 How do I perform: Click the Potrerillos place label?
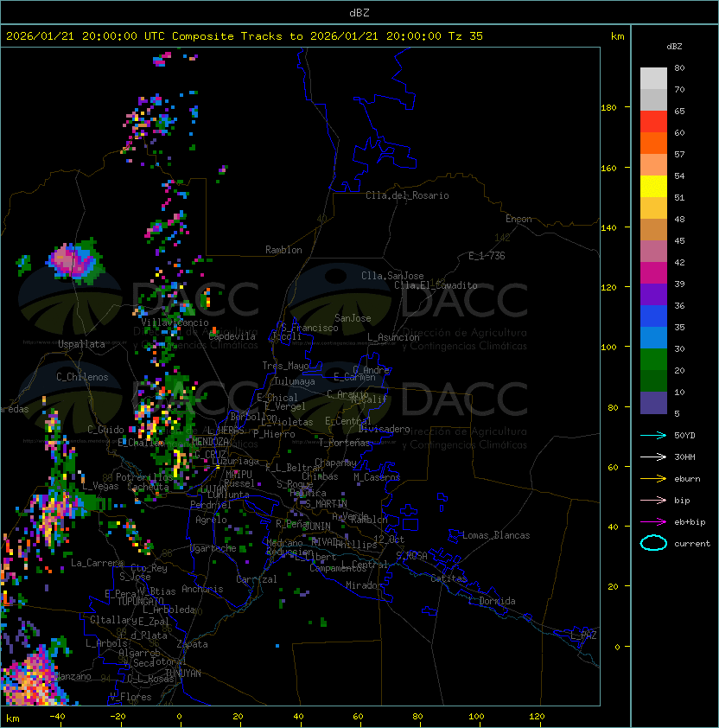(x=144, y=477)
